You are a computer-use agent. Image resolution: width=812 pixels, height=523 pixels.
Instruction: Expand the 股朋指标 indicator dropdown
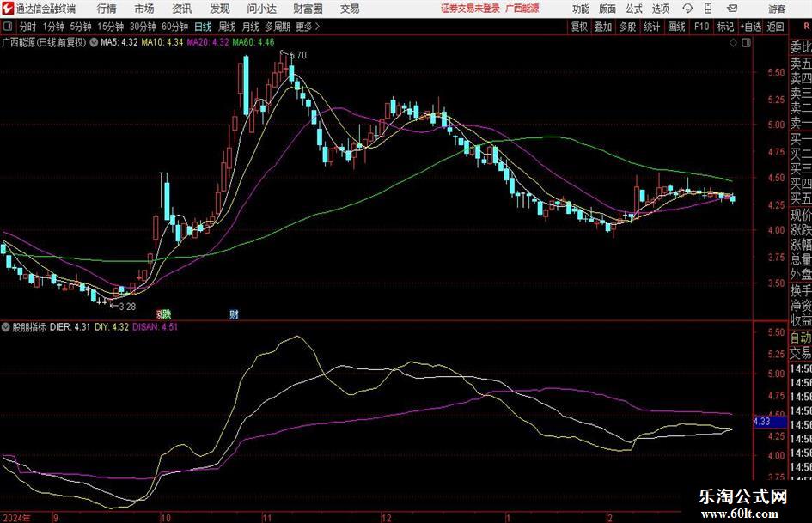pyautogui.click(x=6, y=327)
